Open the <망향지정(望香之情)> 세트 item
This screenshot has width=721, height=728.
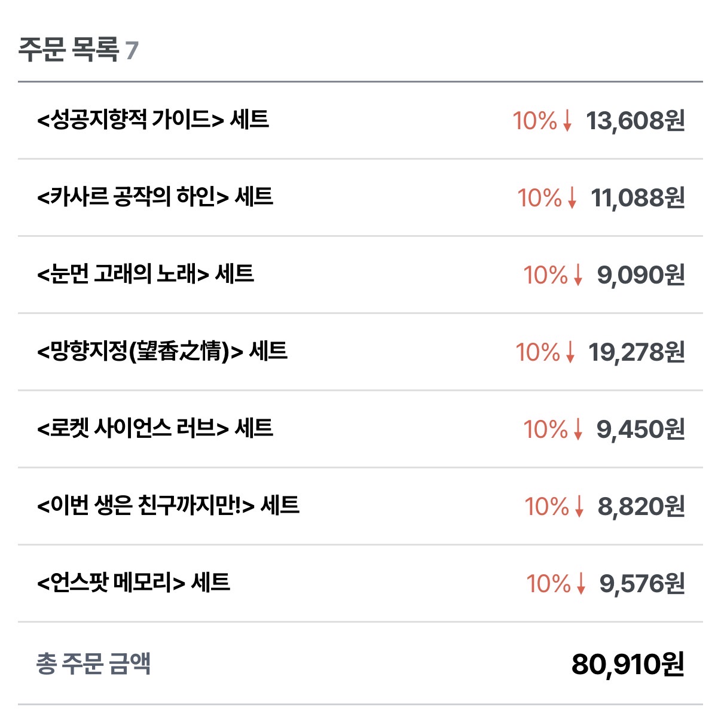tap(163, 351)
